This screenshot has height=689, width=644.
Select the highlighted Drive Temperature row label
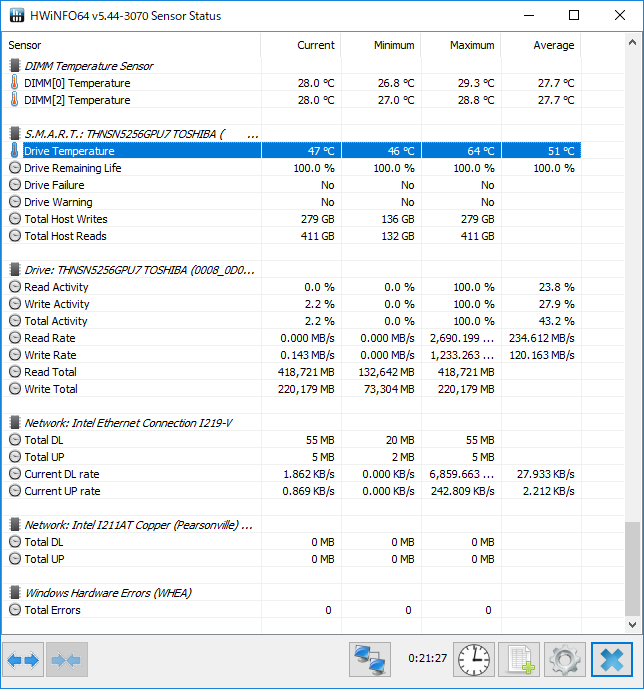[69, 151]
